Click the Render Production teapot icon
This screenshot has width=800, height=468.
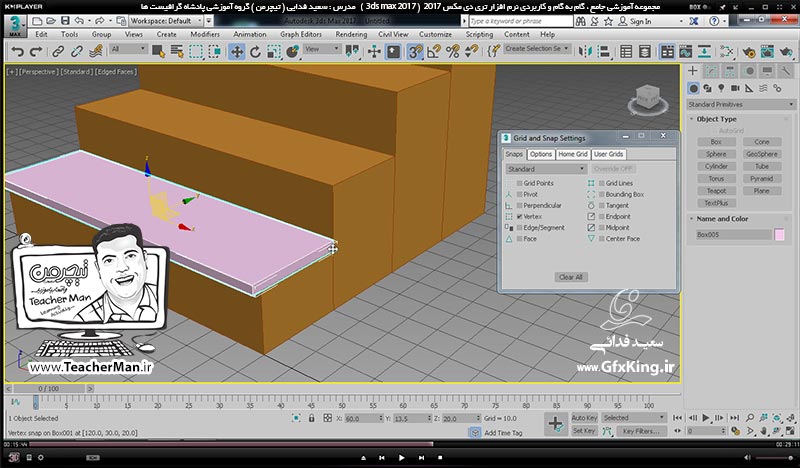(786, 52)
